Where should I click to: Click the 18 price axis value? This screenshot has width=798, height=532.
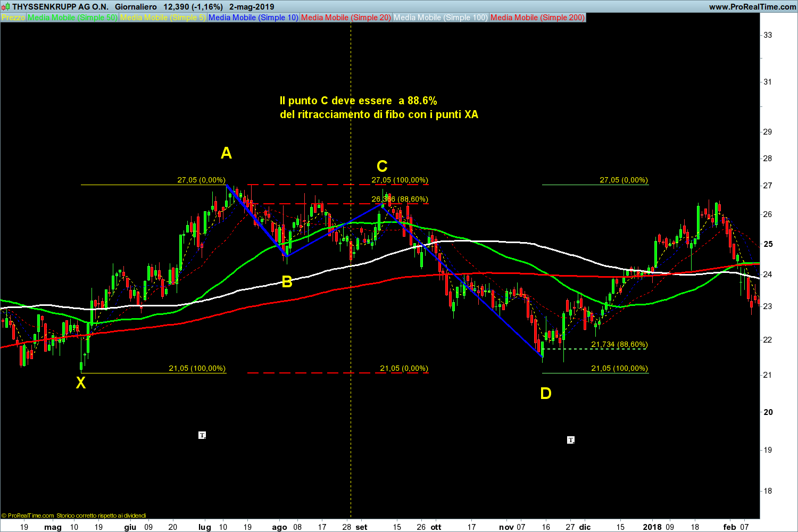coord(768,491)
